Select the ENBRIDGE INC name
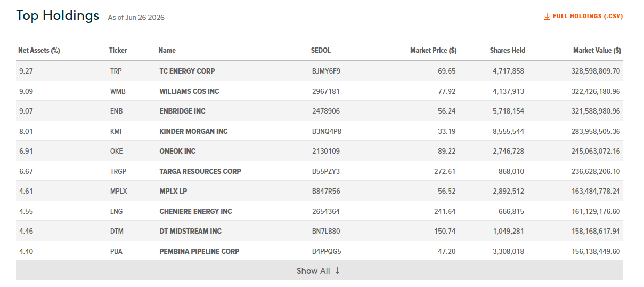644x287 pixels. tap(182, 111)
